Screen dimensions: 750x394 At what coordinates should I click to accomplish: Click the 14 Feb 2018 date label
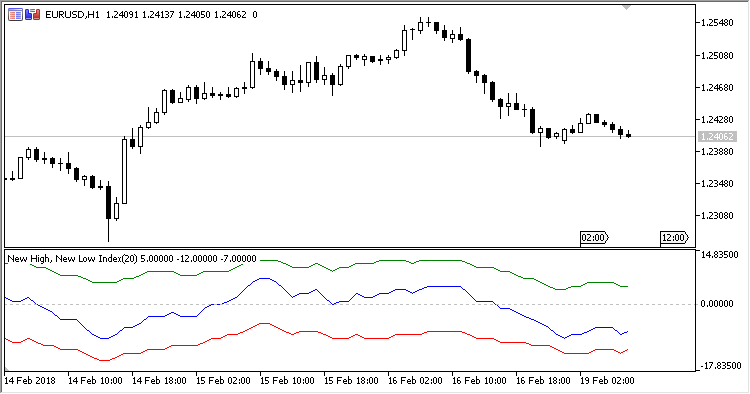point(30,381)
